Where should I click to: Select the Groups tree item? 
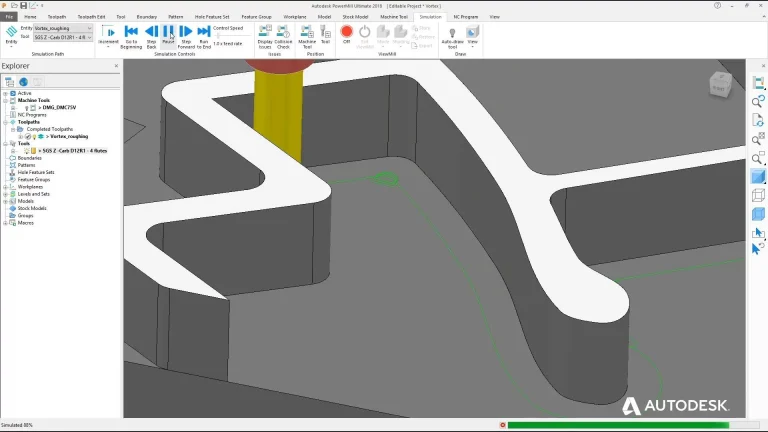[x=25, y=216]
